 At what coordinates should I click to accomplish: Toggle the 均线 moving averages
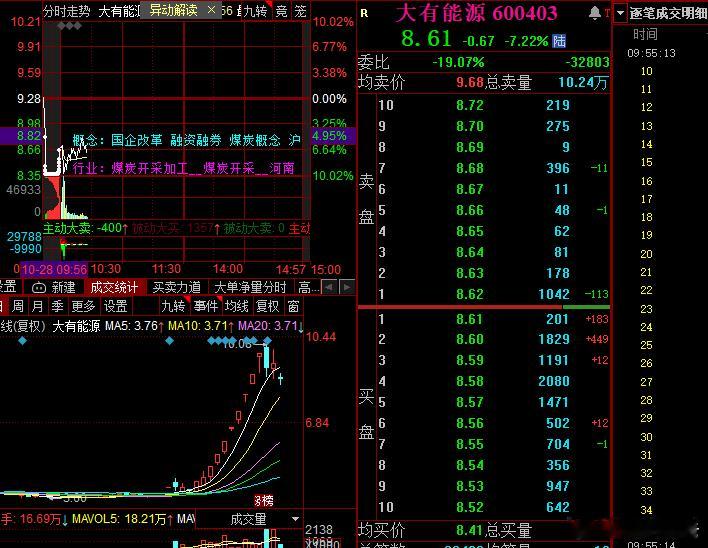tap(237, 306)
